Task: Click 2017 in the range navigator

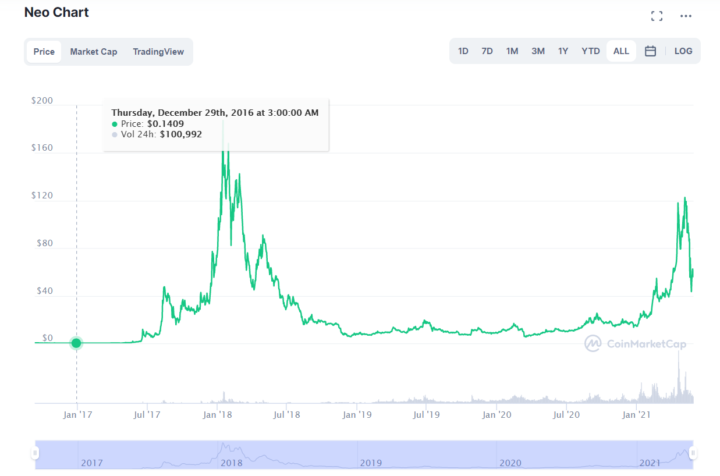Action: pos(92,463)
